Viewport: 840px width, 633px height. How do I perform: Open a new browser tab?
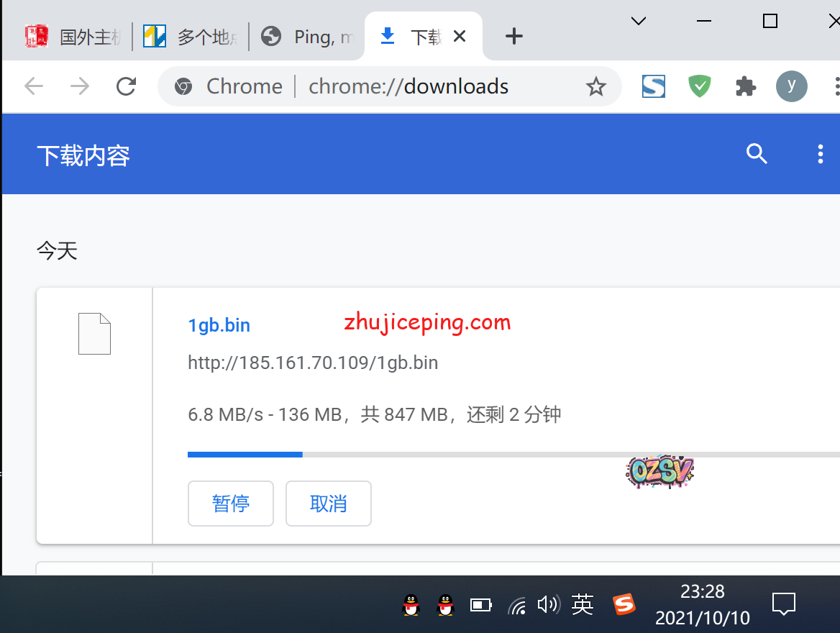tap(513, 36)
